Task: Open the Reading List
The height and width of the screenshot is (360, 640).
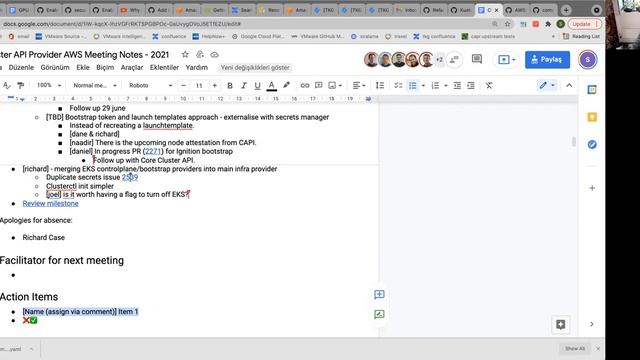Action: pyautogui.click(x=581, y=36)
